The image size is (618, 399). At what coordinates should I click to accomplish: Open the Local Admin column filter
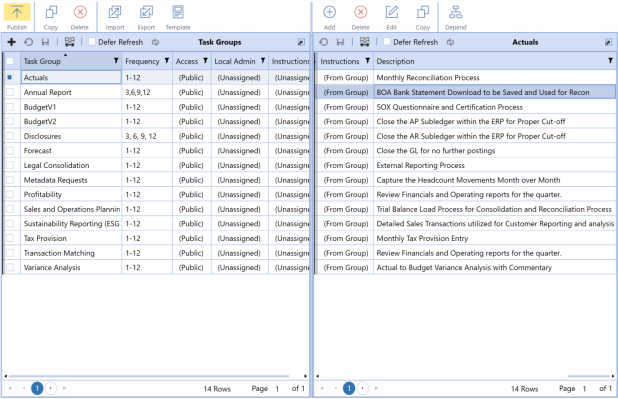(263, 61)
